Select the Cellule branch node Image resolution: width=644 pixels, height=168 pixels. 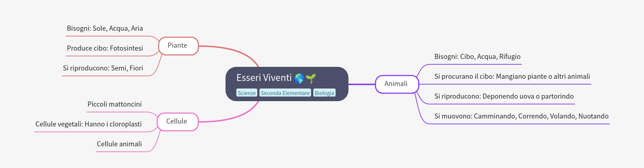(x=177, y=122)
